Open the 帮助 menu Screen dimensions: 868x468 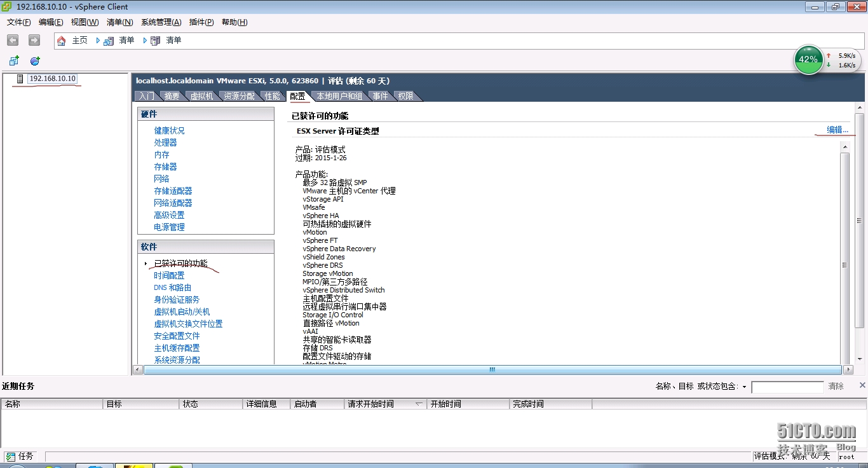[x=234, y=22]
